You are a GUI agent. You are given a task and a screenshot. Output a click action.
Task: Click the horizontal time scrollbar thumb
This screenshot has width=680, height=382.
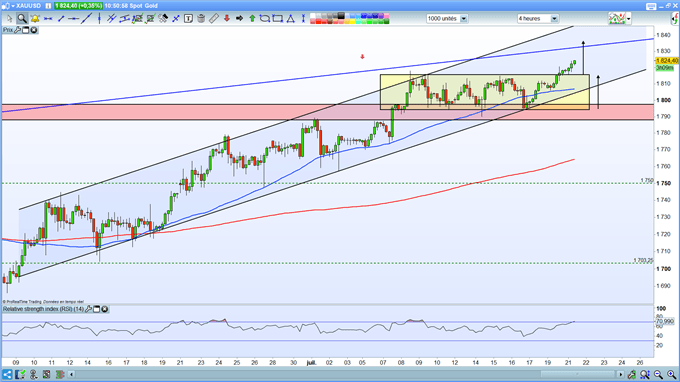(x=577, y=374)
